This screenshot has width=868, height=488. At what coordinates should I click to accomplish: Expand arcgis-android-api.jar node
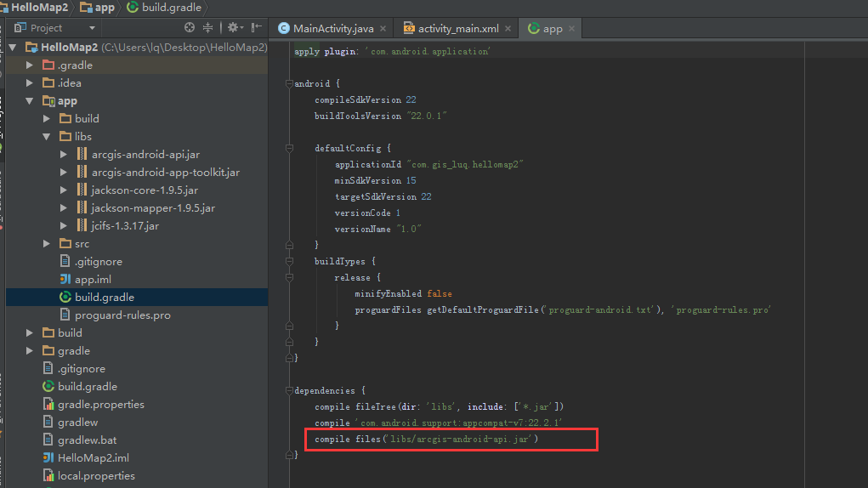point(64,155)
